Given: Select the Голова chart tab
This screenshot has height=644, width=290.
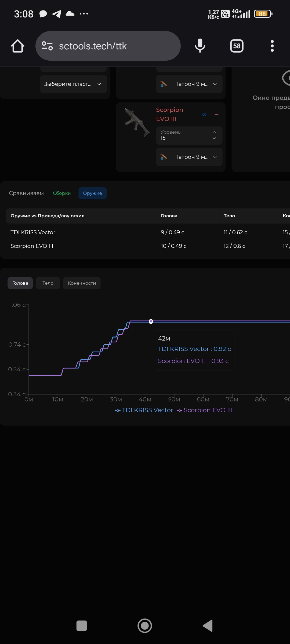Looking at the screenshot, I should coord(20,283).
